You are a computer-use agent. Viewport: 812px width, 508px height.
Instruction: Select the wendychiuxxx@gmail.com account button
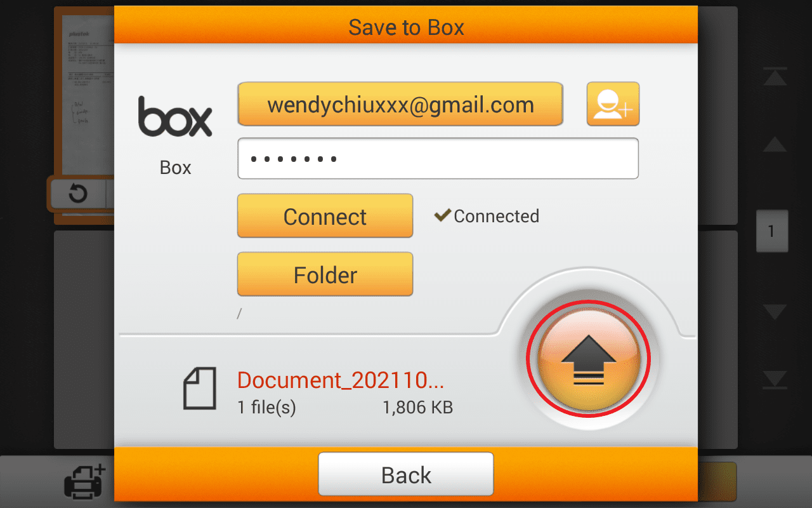[x=400, y=104]
